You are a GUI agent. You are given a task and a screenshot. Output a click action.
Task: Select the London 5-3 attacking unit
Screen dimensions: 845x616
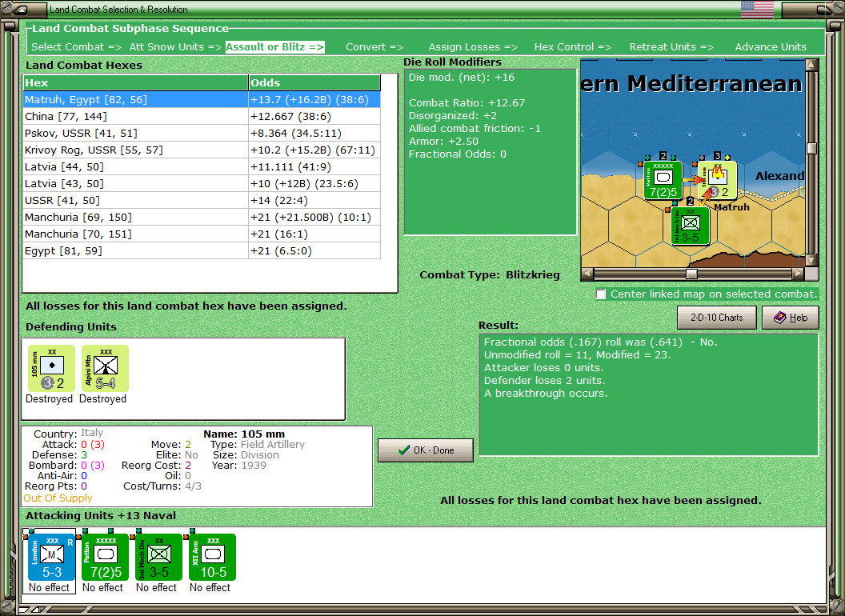coord(52,558)
